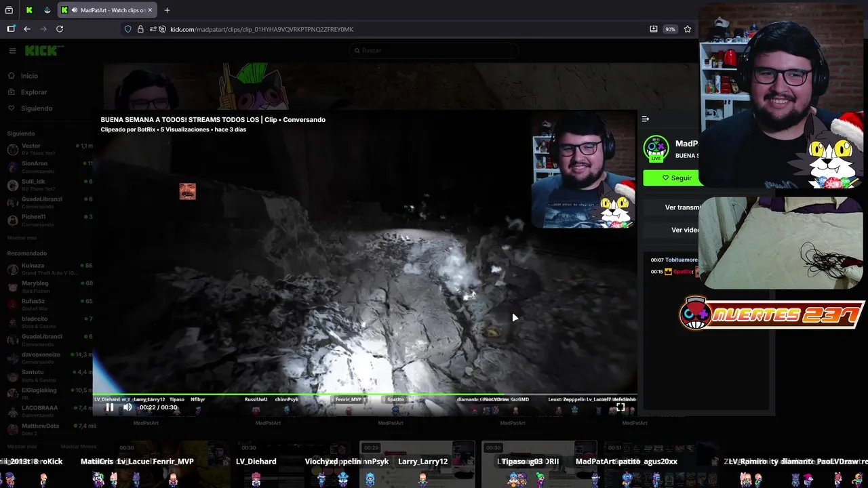
Task: Open the MadPatArt live avatar
Action: coord(656,148)
